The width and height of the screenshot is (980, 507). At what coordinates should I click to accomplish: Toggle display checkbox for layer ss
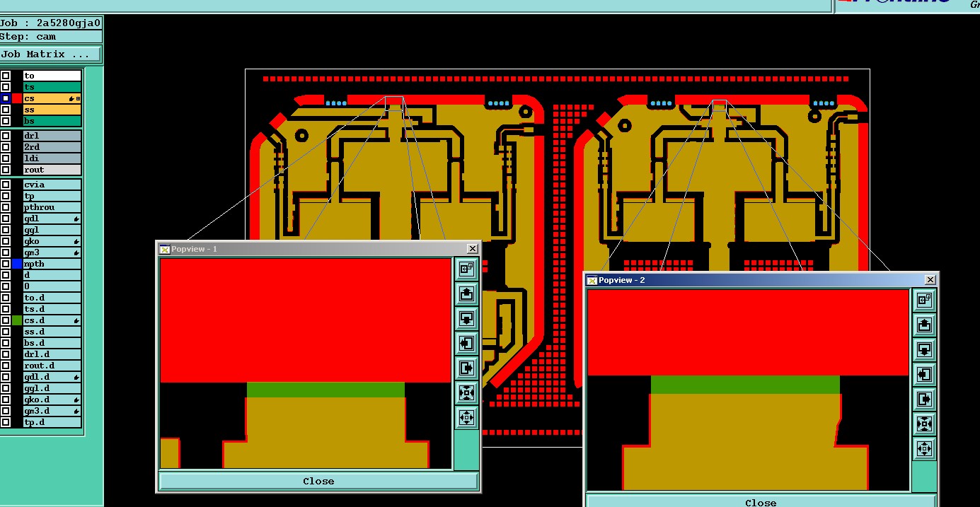(x=6, y=110)
